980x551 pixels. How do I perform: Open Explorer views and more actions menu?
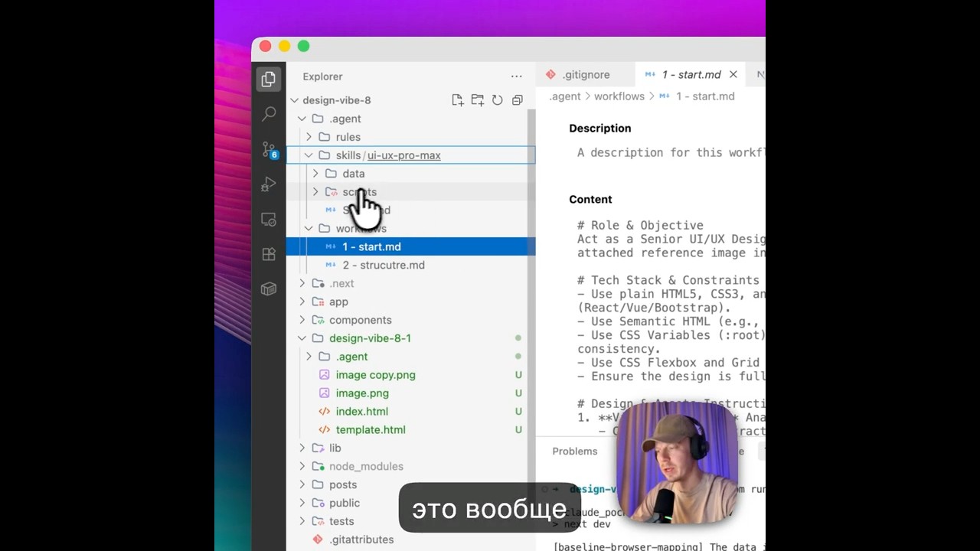tap(517, 77)
